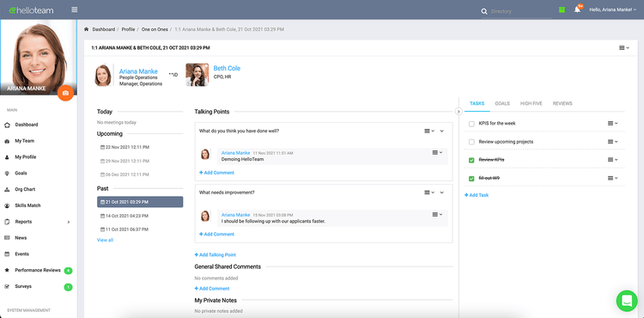
Task: Open the green chat widget
Action: click(627, 301)
